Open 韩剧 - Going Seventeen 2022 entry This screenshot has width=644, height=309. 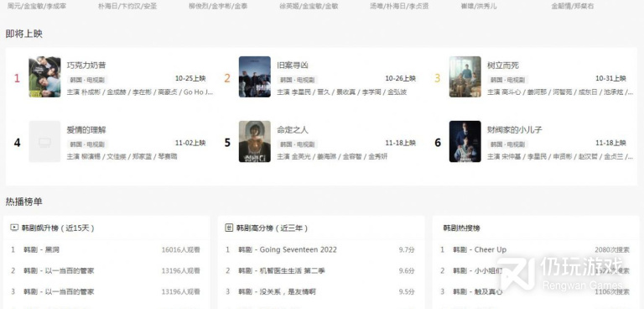click(288, 249)
